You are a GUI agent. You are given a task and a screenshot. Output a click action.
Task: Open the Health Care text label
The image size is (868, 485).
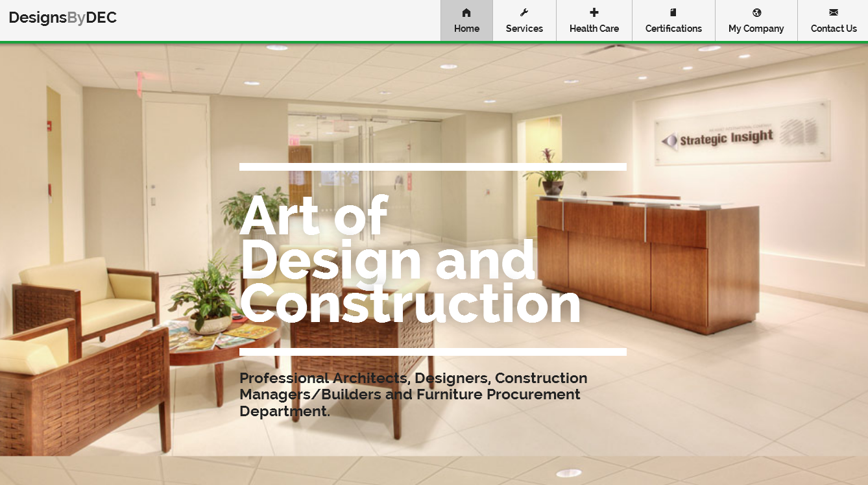594,29
